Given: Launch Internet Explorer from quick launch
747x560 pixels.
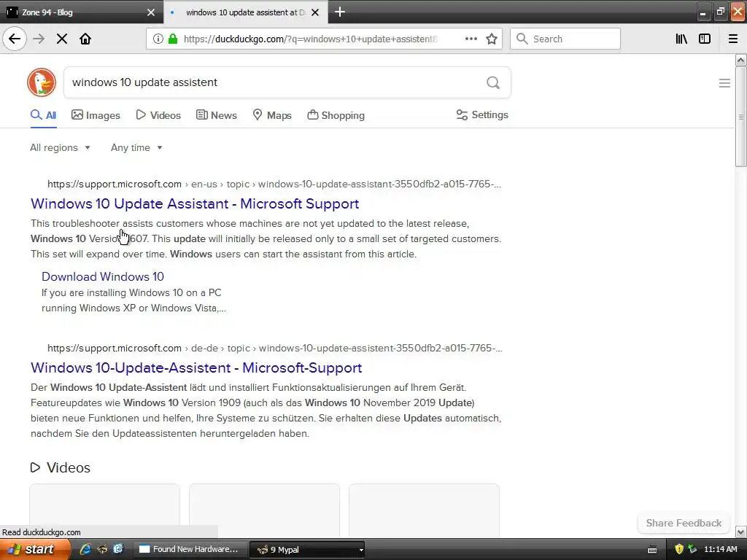Looking at the screenshot, I should click(x=85, y=549).
